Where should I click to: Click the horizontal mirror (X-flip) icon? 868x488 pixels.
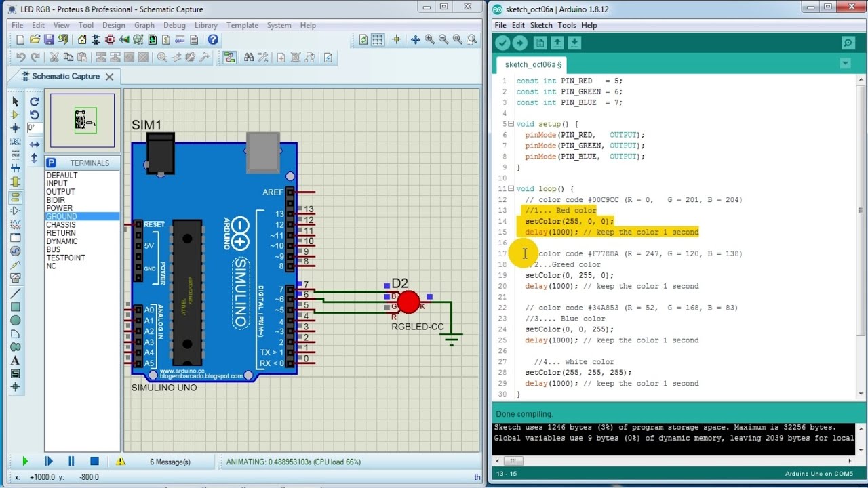click(35, 144)
